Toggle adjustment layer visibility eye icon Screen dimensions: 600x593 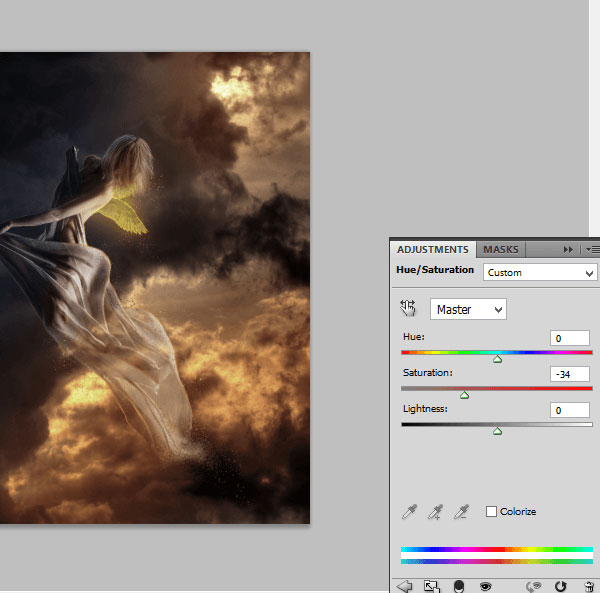pyautogui.click(x=486, y=586)
